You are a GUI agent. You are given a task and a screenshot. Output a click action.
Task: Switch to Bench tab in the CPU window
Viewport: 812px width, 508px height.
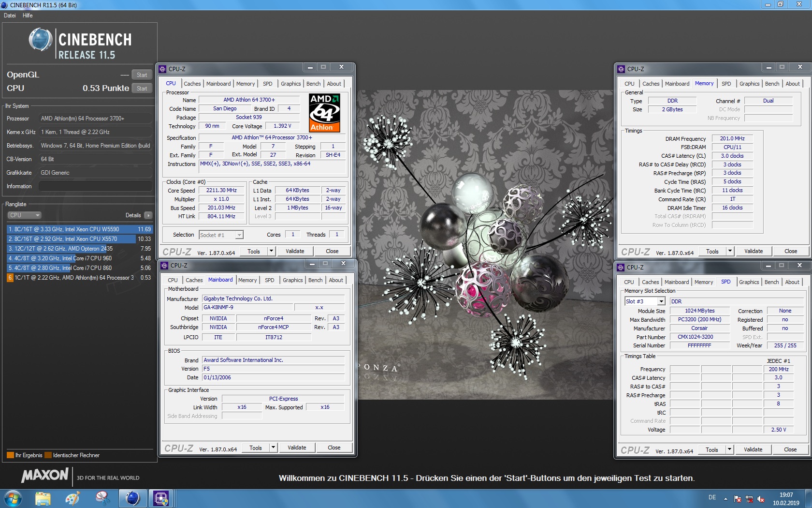pyautogui.click(x=313, y=84)
